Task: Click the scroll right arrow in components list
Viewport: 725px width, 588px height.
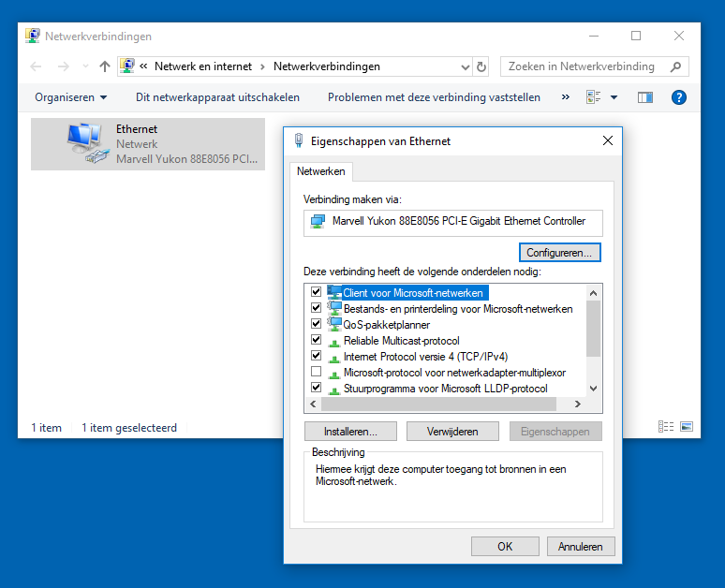Action: pos(578,404)
